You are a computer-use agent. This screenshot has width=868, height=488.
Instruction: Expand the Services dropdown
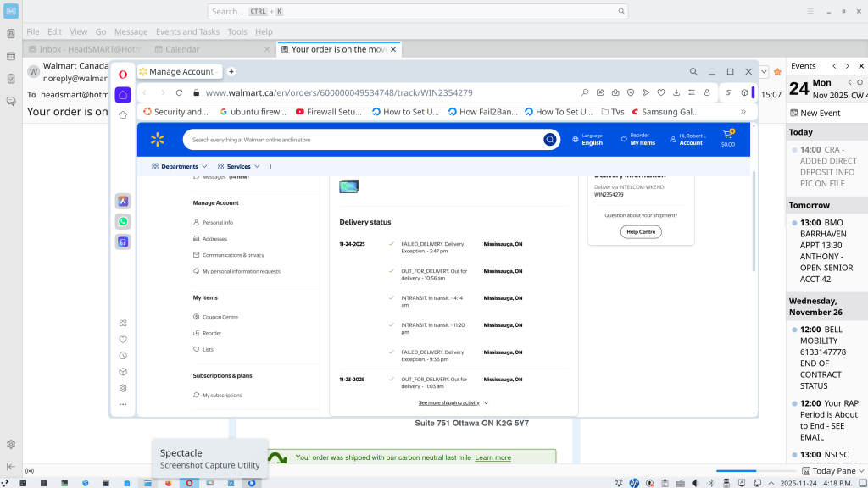tap(238, 167)
